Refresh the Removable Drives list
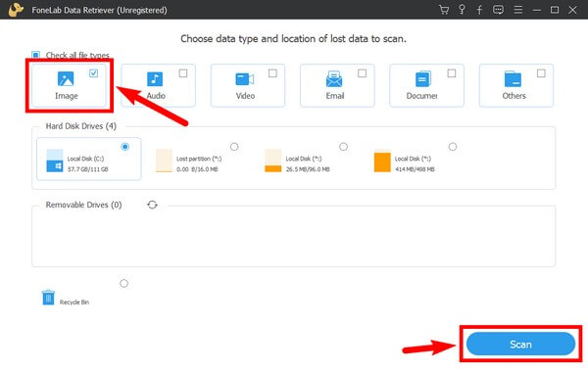 (x=152, y=205)
